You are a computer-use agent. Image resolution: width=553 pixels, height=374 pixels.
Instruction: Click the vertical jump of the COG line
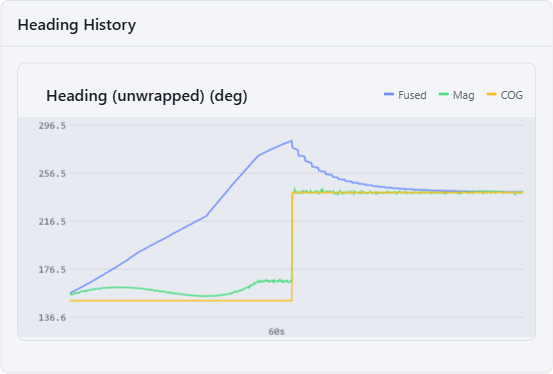pyautogui.click(x=292, y=247)
